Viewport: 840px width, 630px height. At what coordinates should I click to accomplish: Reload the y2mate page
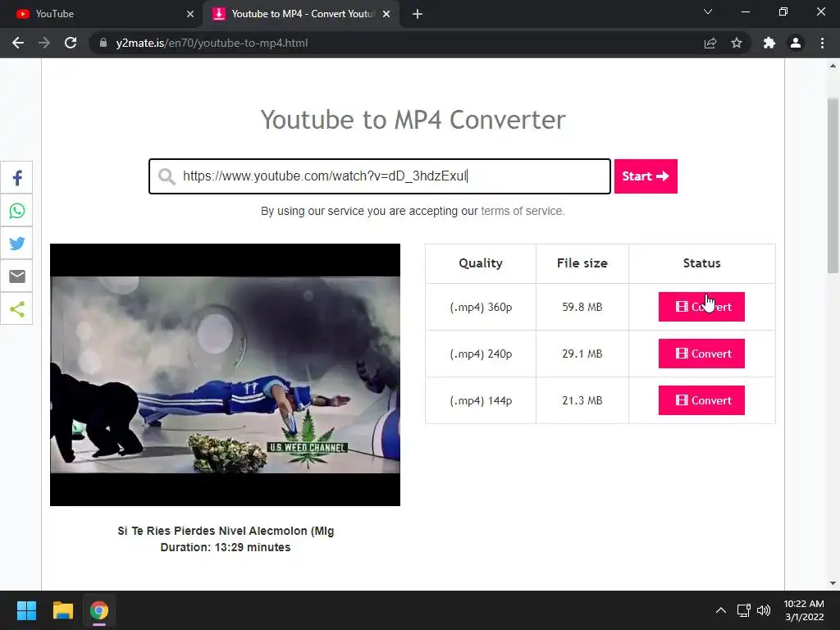pos(71,43)
